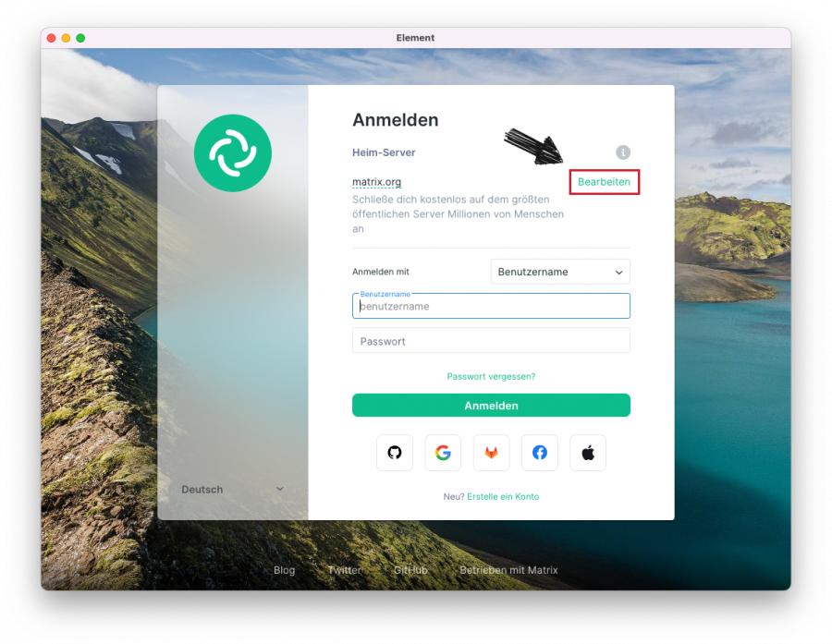
Task: Open the Blog footer link
Action: 285,570
